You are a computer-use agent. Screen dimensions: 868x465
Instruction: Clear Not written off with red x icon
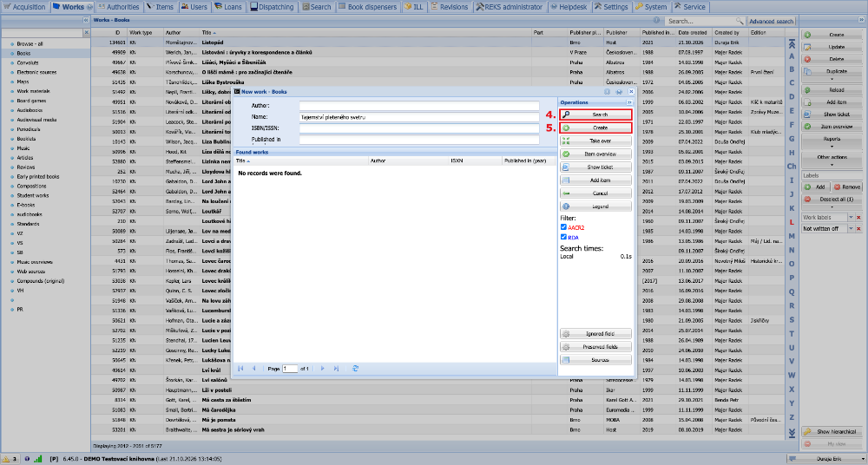859,229
